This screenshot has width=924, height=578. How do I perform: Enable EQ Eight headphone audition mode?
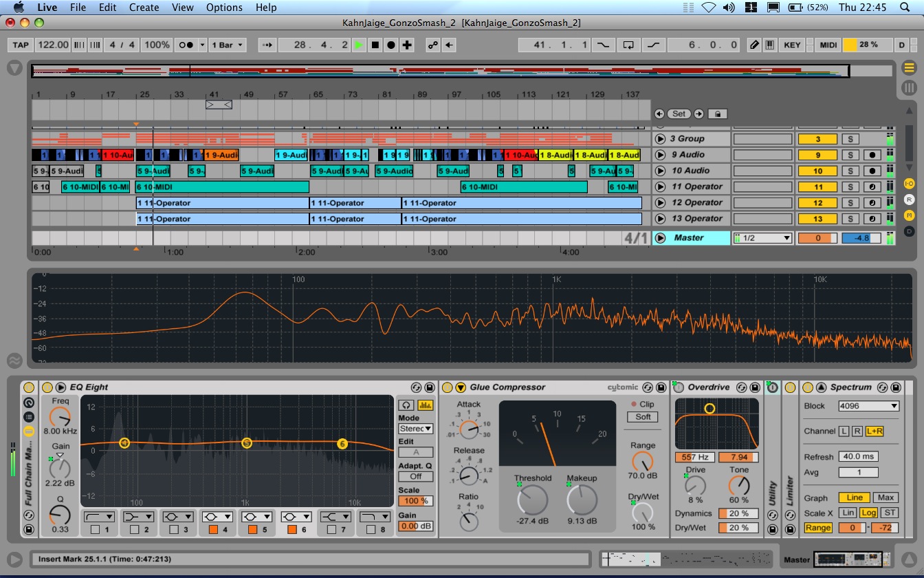tap(408, 405)
